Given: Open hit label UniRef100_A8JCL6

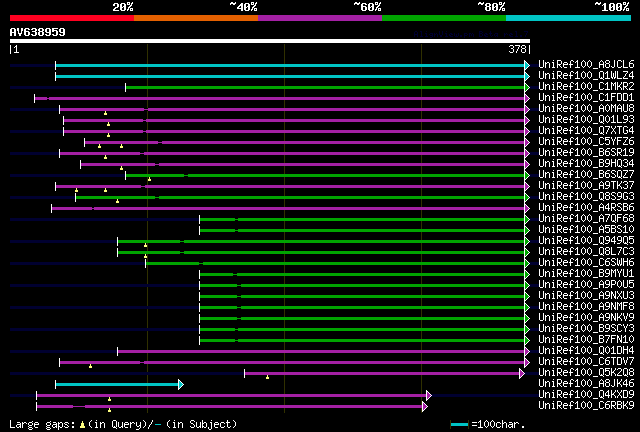Looking at the screenshot, I should tap(586, 64).
